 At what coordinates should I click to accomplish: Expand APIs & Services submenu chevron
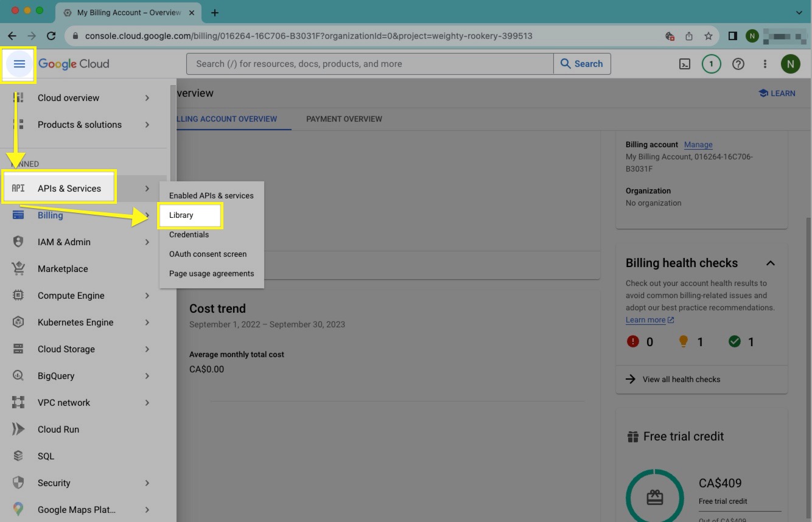point(147,189)
